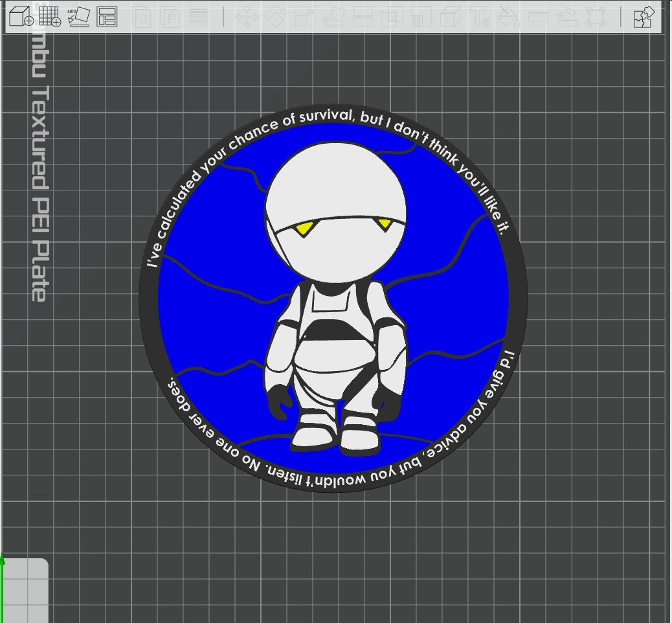Select the Measure ruler tool
The image size is (672, 623).
coord(538,17)
